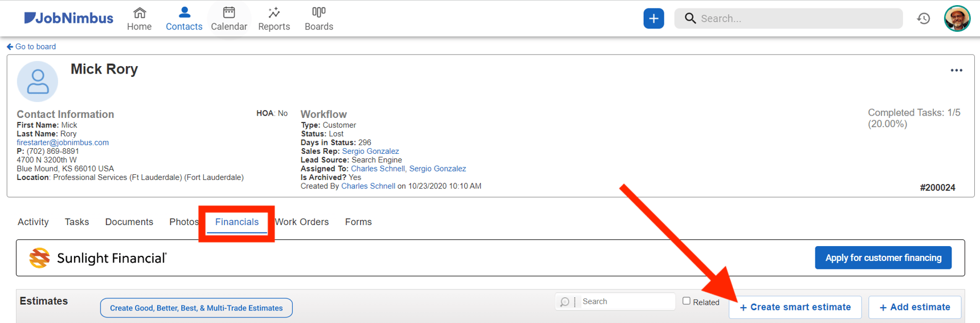Open the user profile avatar menu

click(x=957, y=18)
